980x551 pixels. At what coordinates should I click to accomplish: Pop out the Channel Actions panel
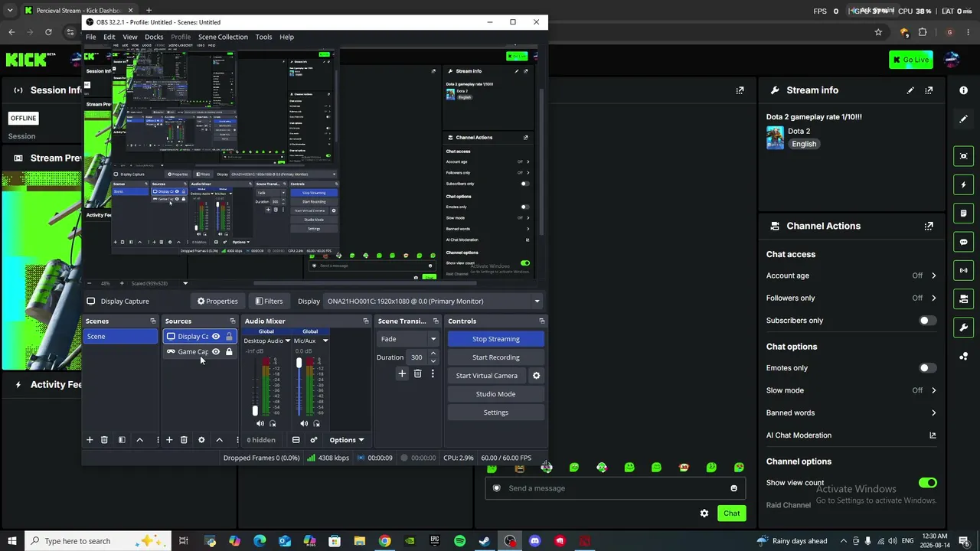[x=929, y=226]
